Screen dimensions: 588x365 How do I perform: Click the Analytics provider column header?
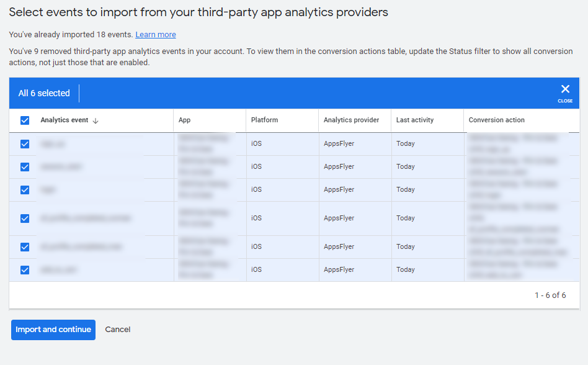352,120
